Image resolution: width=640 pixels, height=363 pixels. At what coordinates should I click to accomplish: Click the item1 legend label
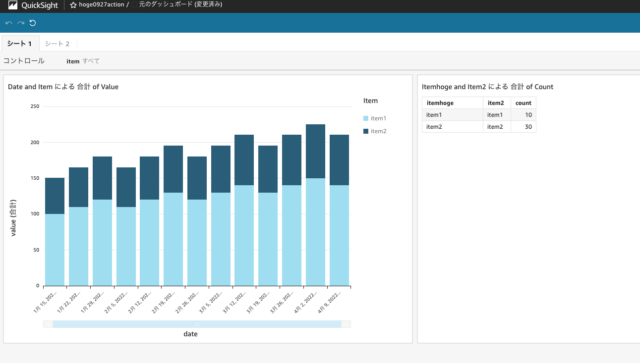click(378, 118)
